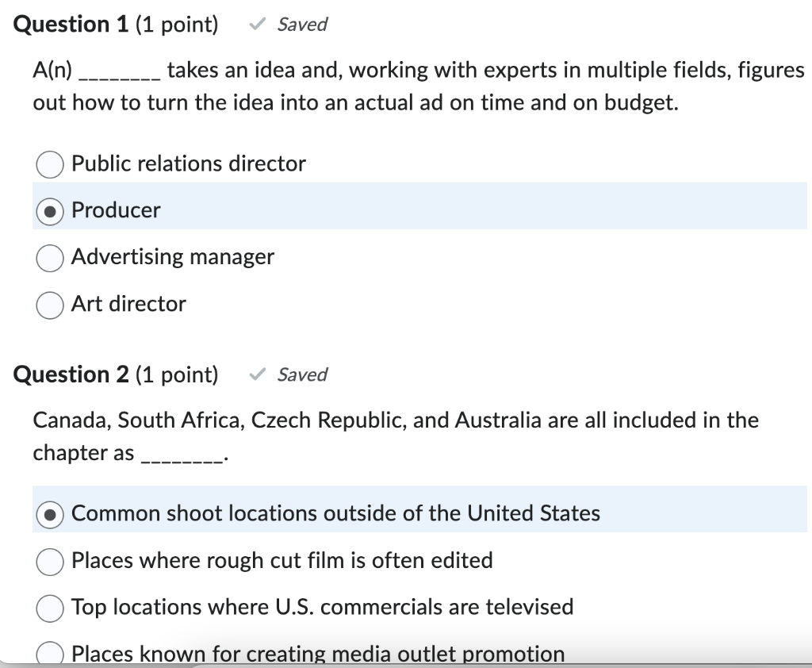Image resolution: width=812 pixels, height=668 pixels.
Task: Pick Places known for creating media outlet promotion
Action: 49,654
